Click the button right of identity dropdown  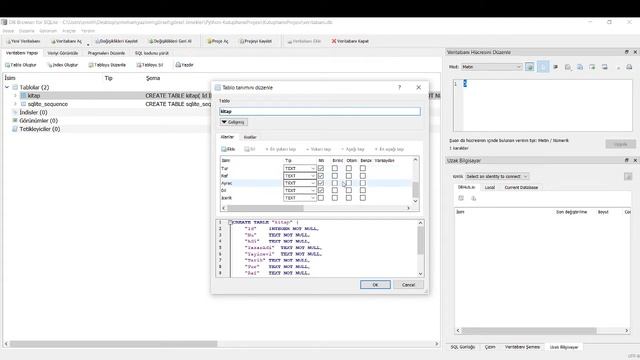(628, 176)
